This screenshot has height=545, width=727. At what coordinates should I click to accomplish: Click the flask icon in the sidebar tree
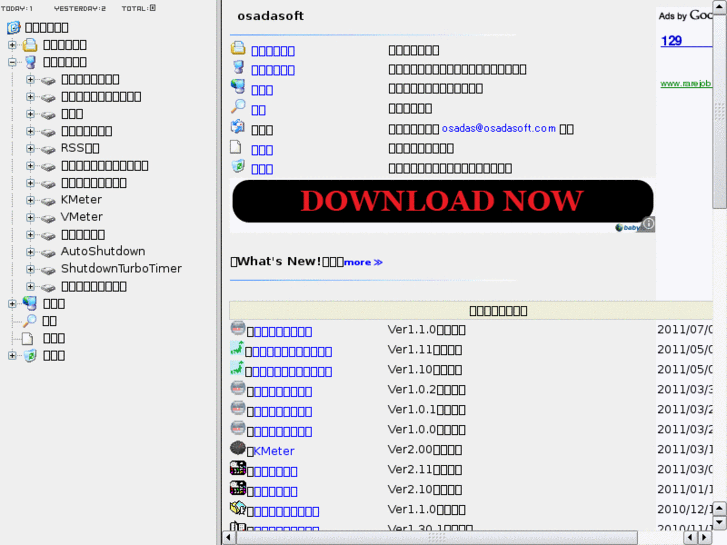pos(30,62)
